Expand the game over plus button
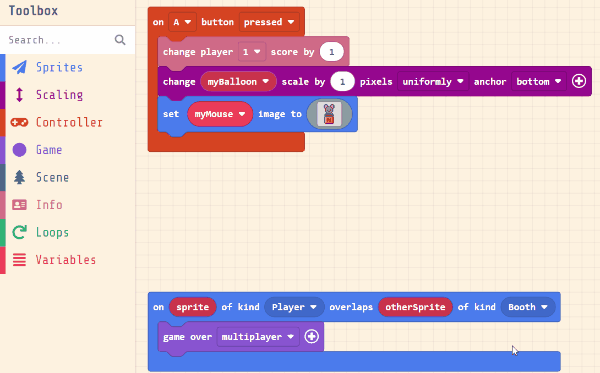 click(311, 337)
